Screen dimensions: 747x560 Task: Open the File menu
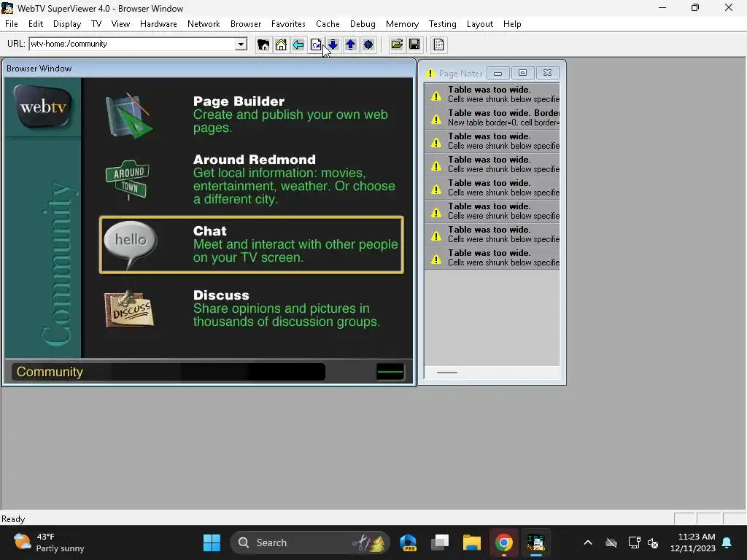[12, 24]
